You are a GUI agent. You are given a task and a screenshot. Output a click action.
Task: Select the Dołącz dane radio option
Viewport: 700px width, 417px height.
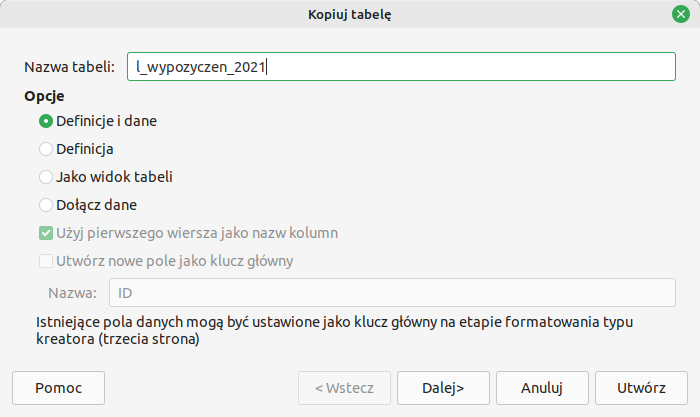point(88,205)
